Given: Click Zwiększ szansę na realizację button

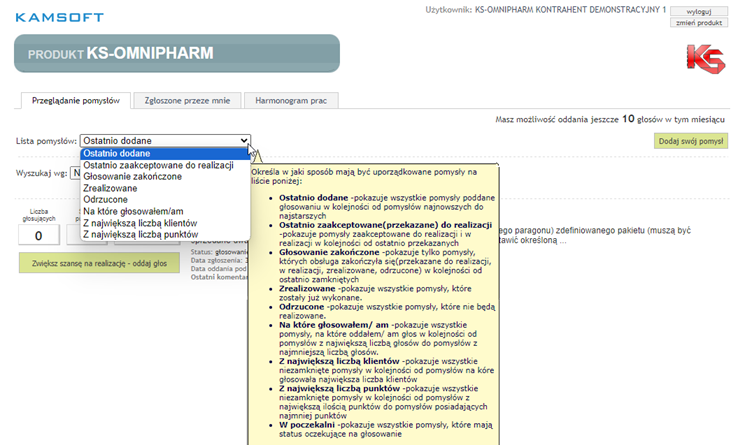Looking at the screenshot, I should click(x=99, y=263).
